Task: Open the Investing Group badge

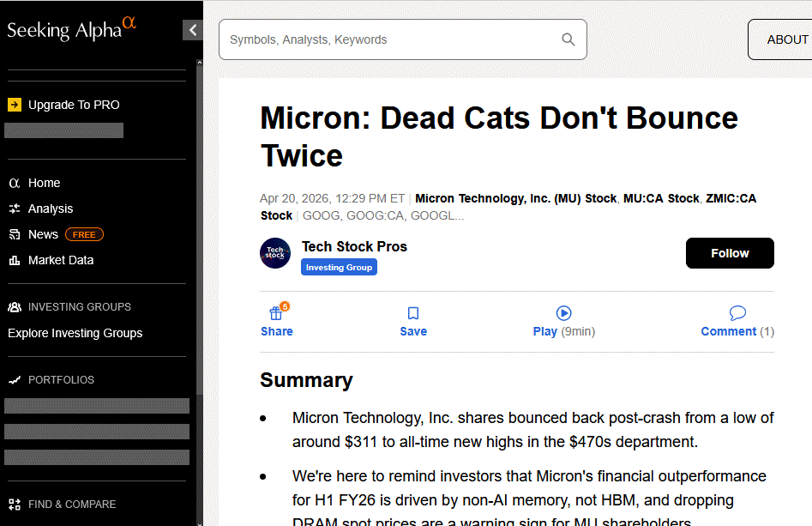Action: (x=339, y=268)
